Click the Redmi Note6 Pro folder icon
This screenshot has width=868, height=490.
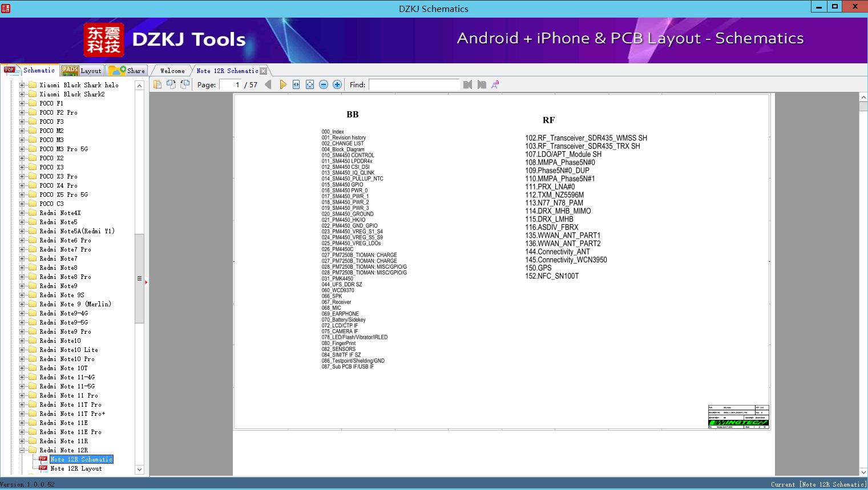tap(33, 240)
